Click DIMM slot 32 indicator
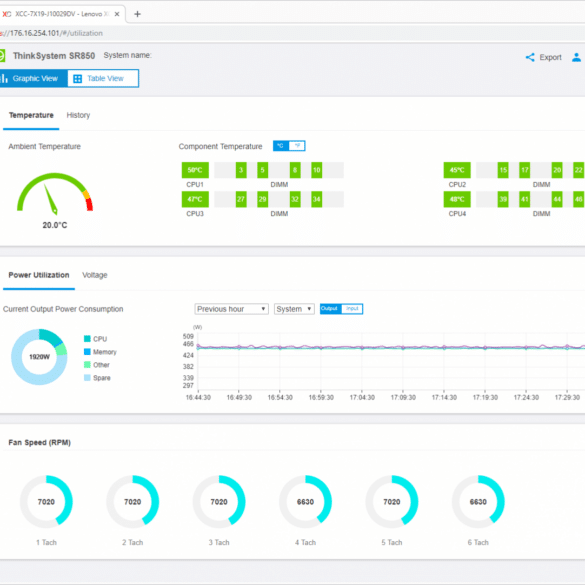 click(x=295, y=199)
